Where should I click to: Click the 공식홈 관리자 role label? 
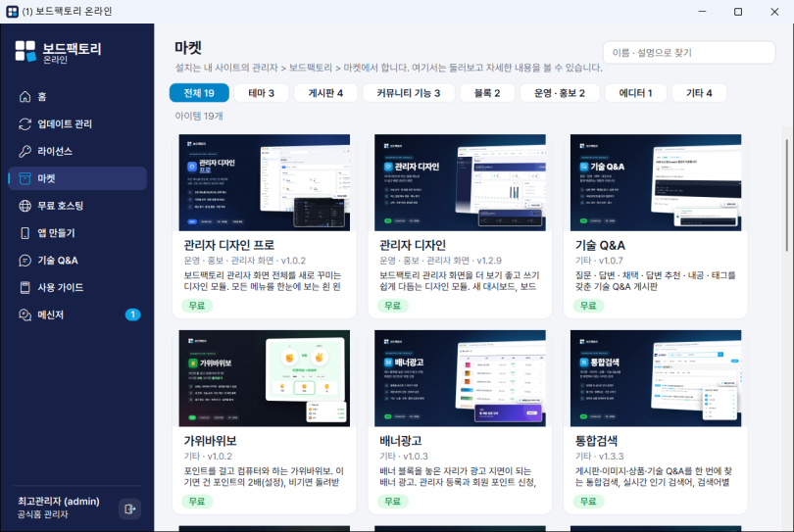[x=42, y=514]
